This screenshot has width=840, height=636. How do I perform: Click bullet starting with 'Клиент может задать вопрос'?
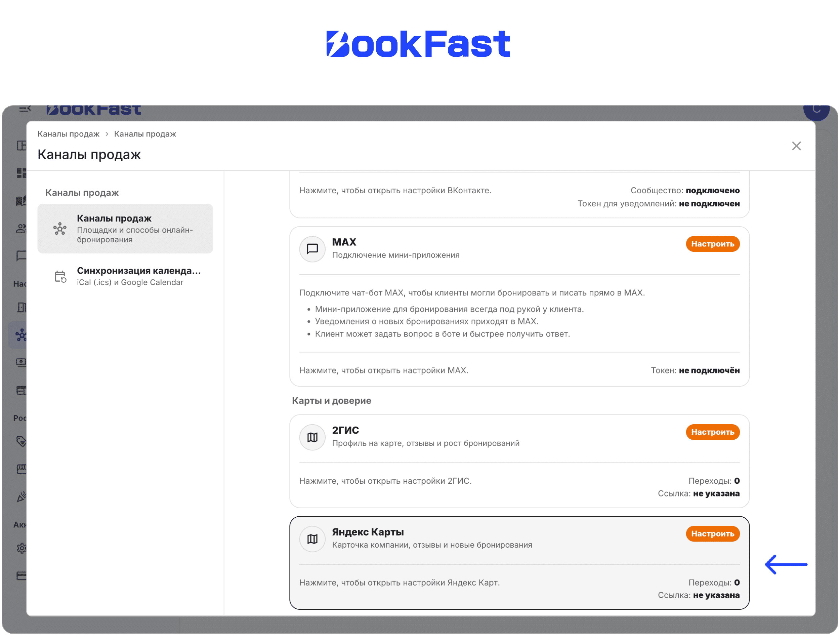point(443,334)
